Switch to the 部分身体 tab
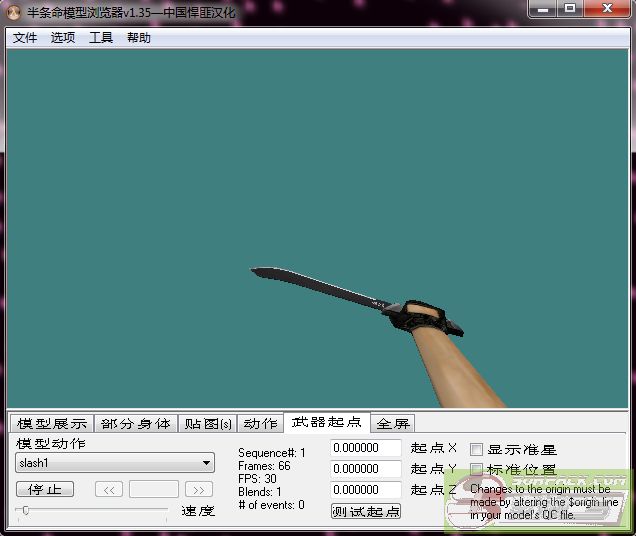 click(x=135, y=424)
